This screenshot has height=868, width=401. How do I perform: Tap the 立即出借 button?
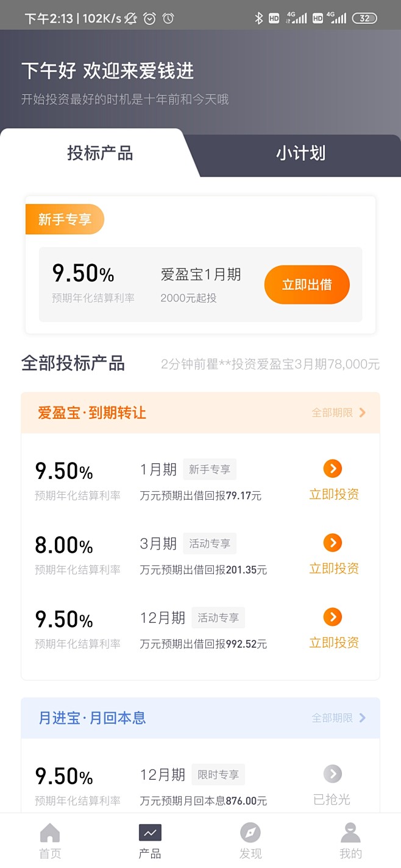click(x=307, y=285)
